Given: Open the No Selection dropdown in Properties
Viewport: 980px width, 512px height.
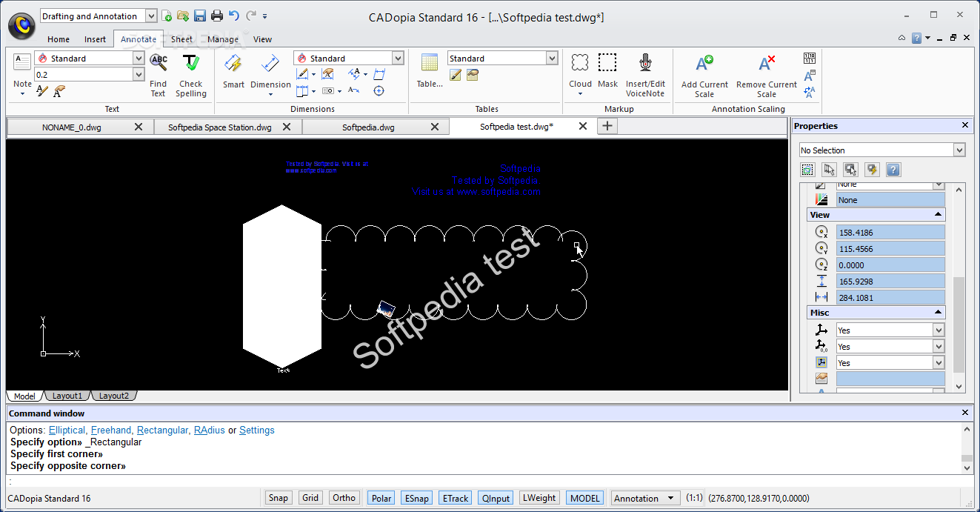Looking at the screenshot, I should point(960,150).
